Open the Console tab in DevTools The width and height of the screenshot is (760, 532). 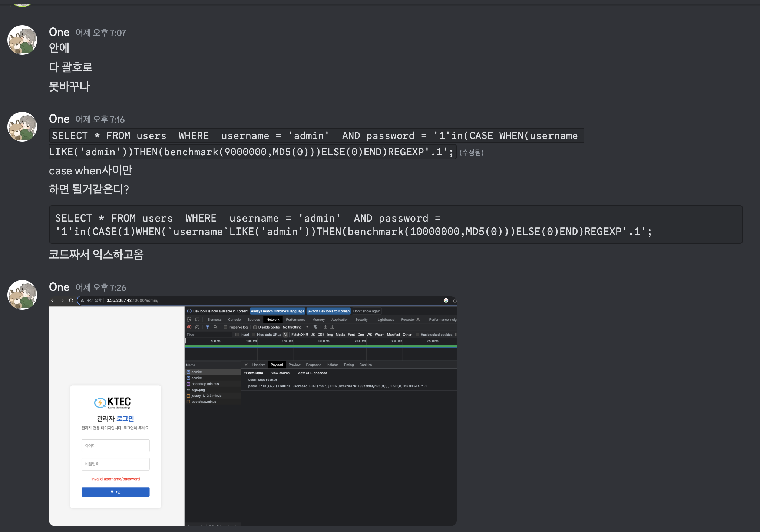click(234, 320)
